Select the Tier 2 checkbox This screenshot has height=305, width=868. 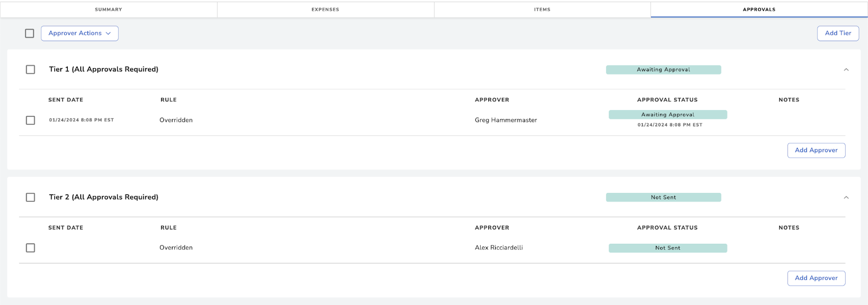click(30, 197)
